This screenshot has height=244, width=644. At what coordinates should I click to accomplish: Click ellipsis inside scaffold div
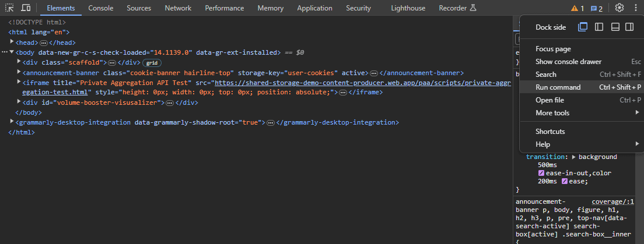pos(113,63)
